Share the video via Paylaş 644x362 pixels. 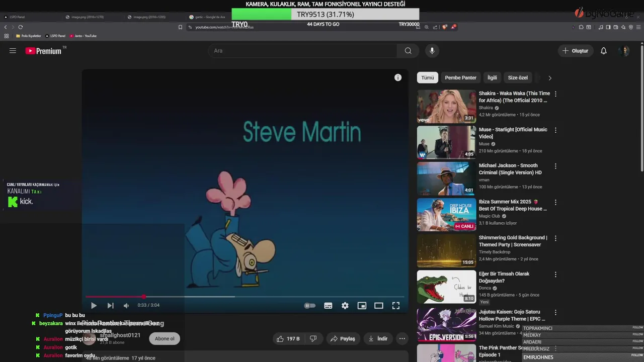[343, 339]
